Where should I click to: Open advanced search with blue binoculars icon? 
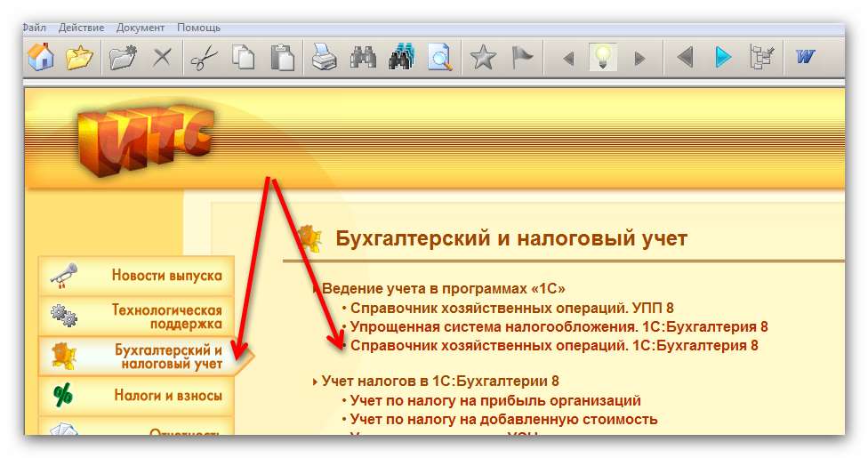pyautogui.click(x=402, y=57)
